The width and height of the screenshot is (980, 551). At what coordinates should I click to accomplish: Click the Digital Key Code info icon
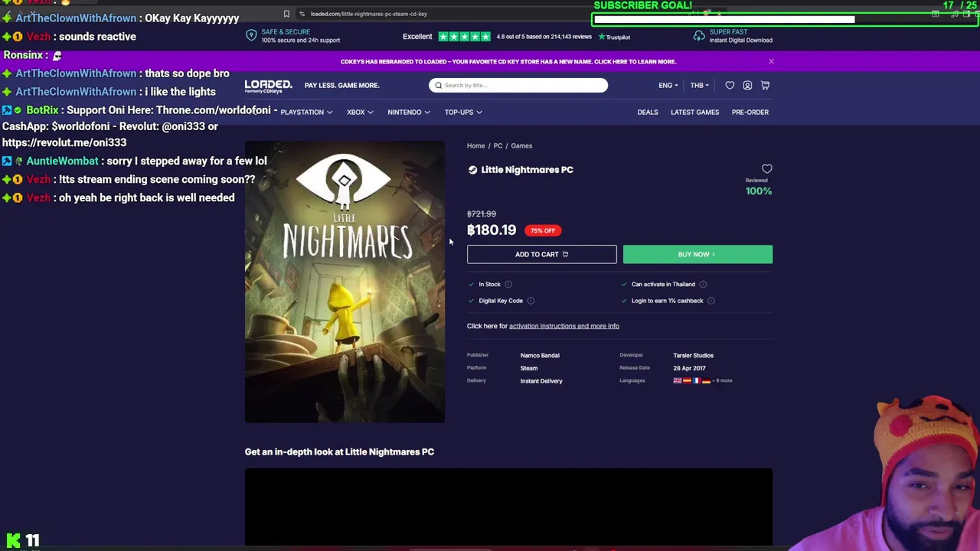tap(531, 301)
